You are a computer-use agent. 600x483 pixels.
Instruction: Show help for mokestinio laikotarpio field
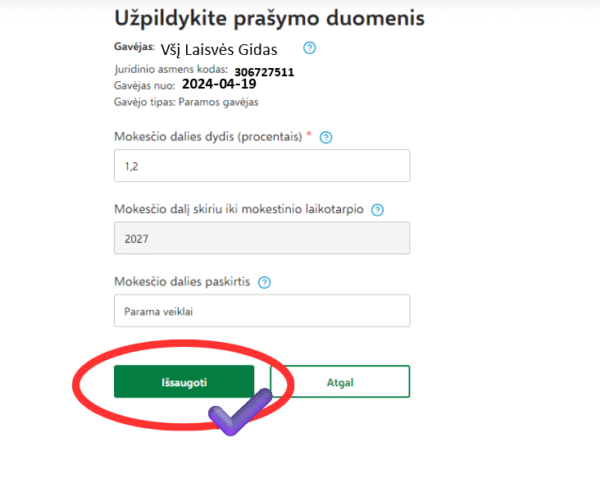pyautogui.click(x=376, y=210)
